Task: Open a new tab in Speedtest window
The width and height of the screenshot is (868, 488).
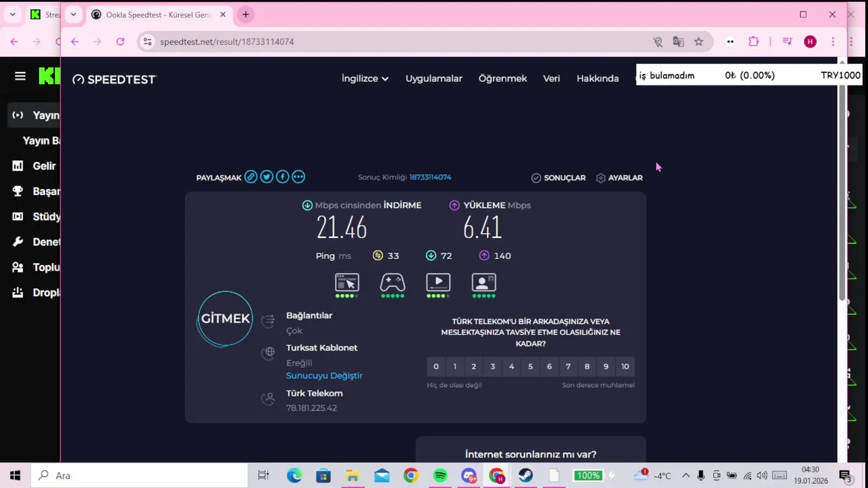Action: point(245,14)
